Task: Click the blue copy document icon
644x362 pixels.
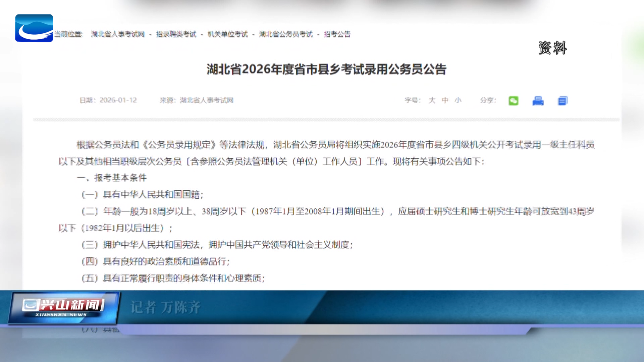Action: coord(562,101)
